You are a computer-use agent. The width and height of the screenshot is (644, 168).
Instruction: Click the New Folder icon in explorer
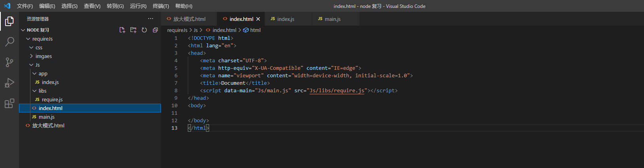pos(133,30)
